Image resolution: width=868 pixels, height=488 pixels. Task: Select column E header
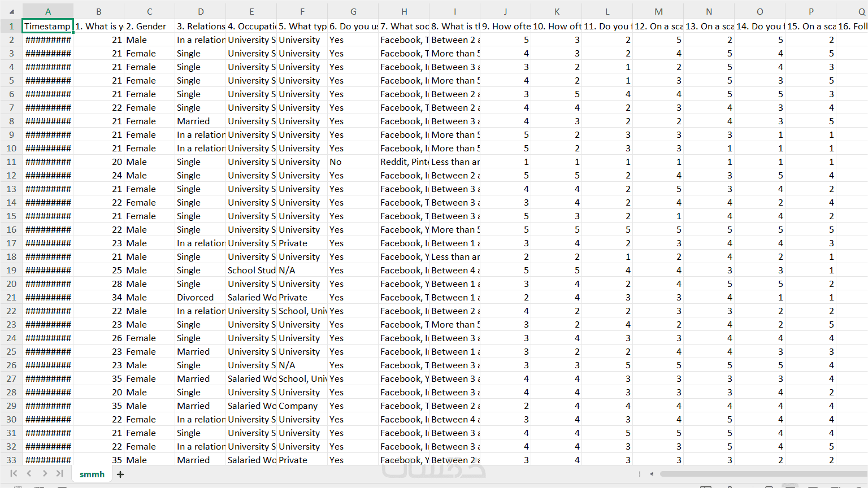[x=251, y=11]
